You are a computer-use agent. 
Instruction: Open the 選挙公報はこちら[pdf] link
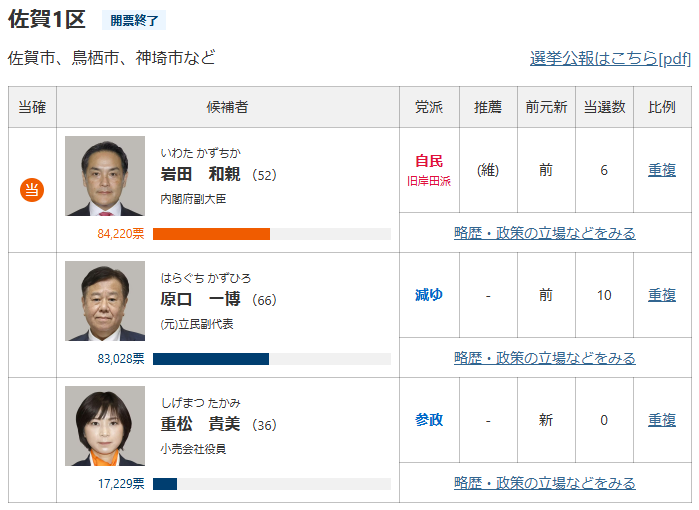[x=610, y=58]
